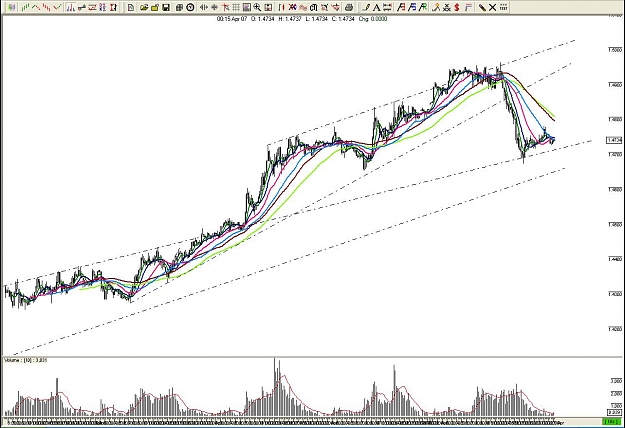Click the '00:15 Apr 07' timestamp text
This screenshot has height=428, width=625.
pyautogui.click(x=232, y=19)
